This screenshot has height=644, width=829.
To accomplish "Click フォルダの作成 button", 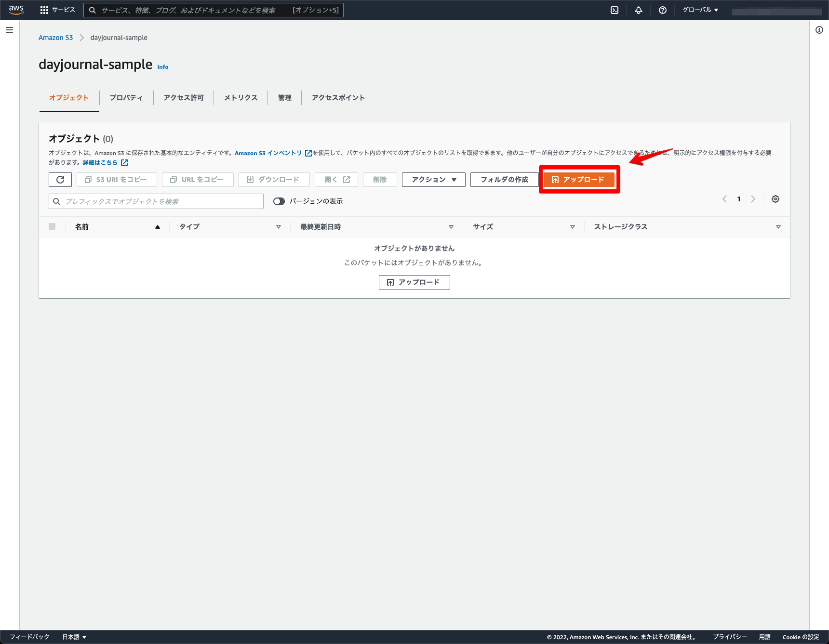I will point(505,180).
